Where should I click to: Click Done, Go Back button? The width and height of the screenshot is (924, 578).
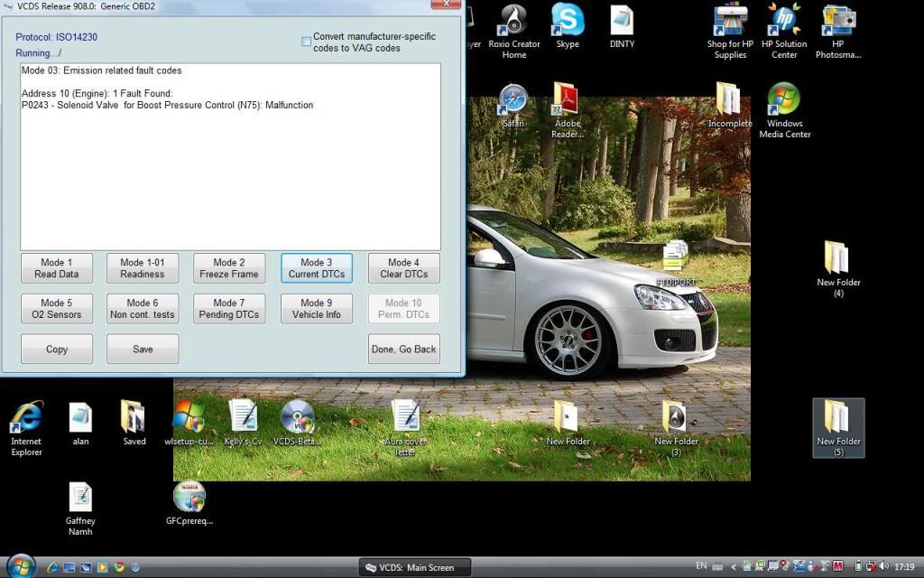(x=403, y=350)
